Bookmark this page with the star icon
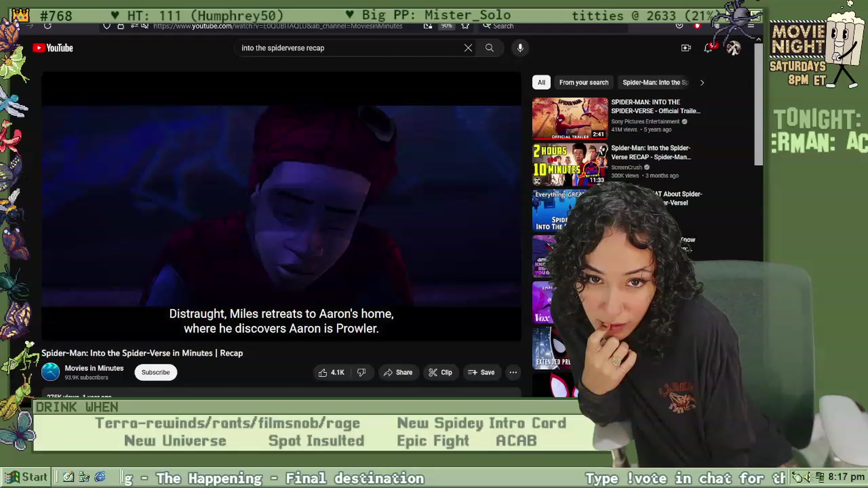The height and width of the screenshot is (488, 868). [465, 26]
